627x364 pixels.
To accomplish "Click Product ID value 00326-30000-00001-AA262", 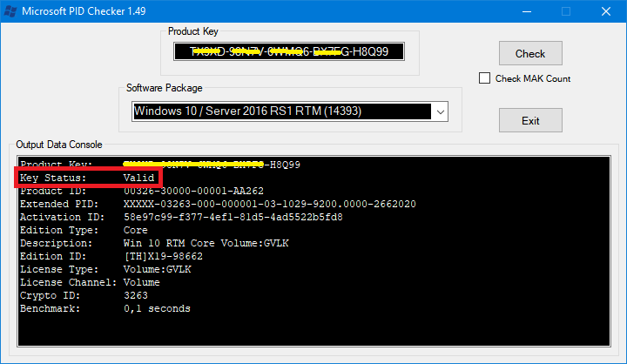I will point(193,191).
